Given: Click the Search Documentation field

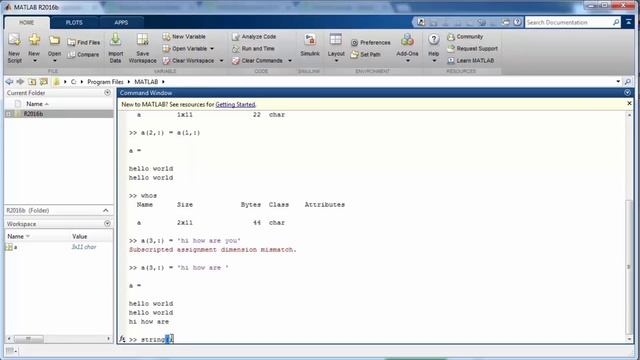Looking at the screenshot, I should [569, 22].
